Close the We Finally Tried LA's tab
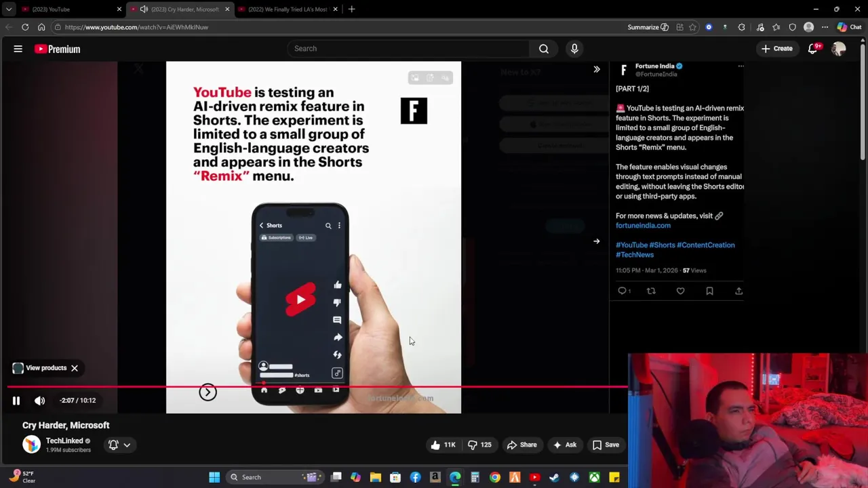This screenshot has width=868, height=488. click(335, 9)
